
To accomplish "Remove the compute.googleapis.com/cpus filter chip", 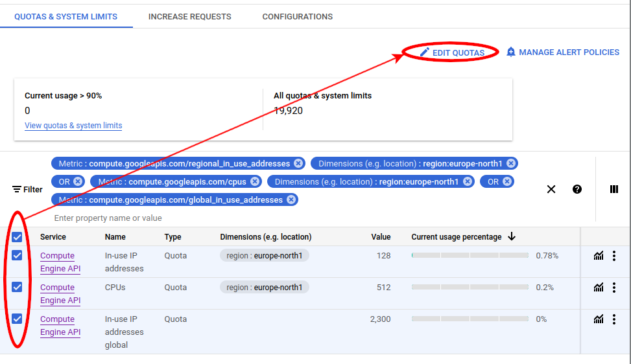I will pyautogui.click(x=255, y=182).
